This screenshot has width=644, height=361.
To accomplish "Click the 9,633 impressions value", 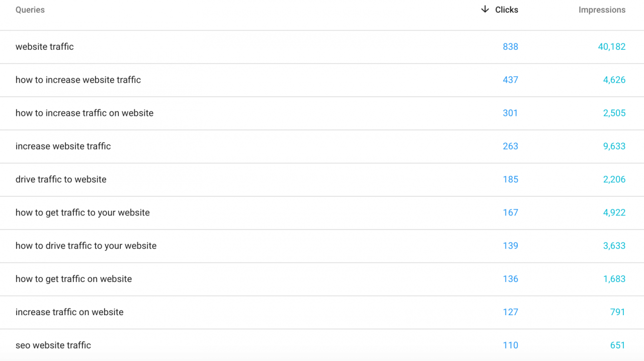I will point(614,147).
